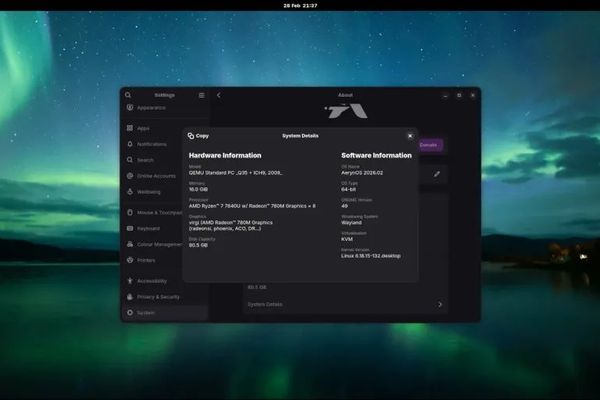The height and width of the screenshot is (400, 600).
Task: Click the Mouse & Touchpad icon
Action: pos(130,212)
